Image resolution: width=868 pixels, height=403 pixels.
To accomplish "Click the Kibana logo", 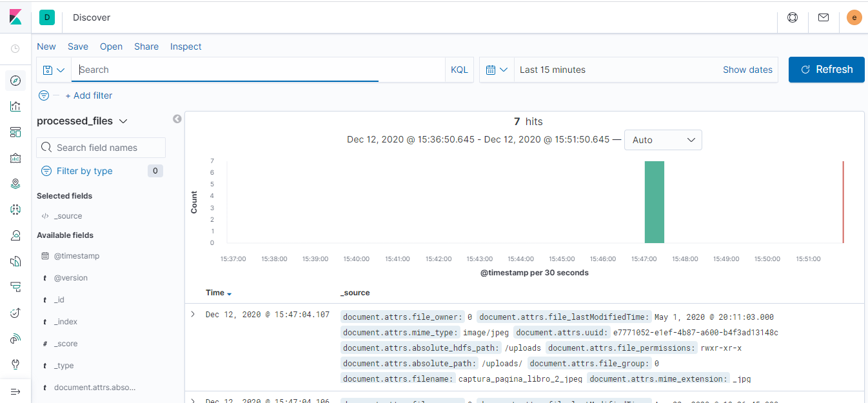I will pos(15,17).
